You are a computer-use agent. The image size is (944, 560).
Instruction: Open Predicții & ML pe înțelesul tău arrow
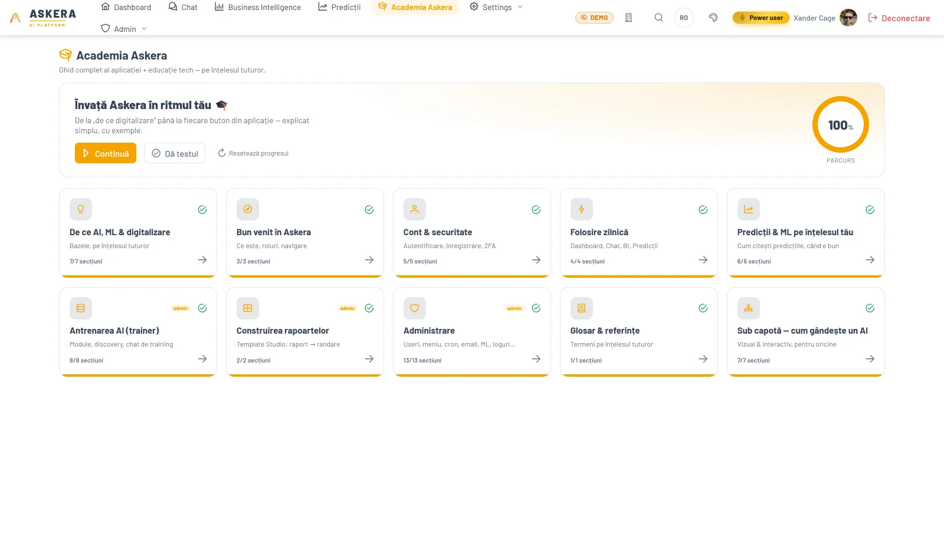[870, 260]
